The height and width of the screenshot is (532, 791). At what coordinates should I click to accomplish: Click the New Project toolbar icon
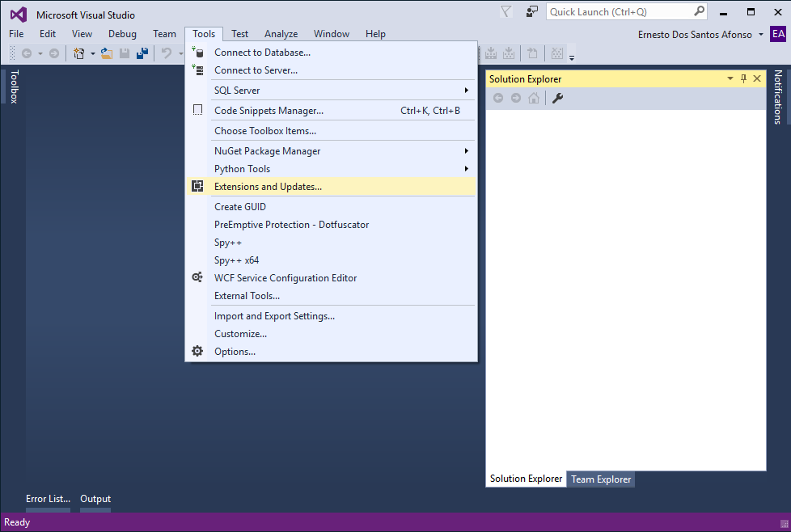tap(78, 53)
